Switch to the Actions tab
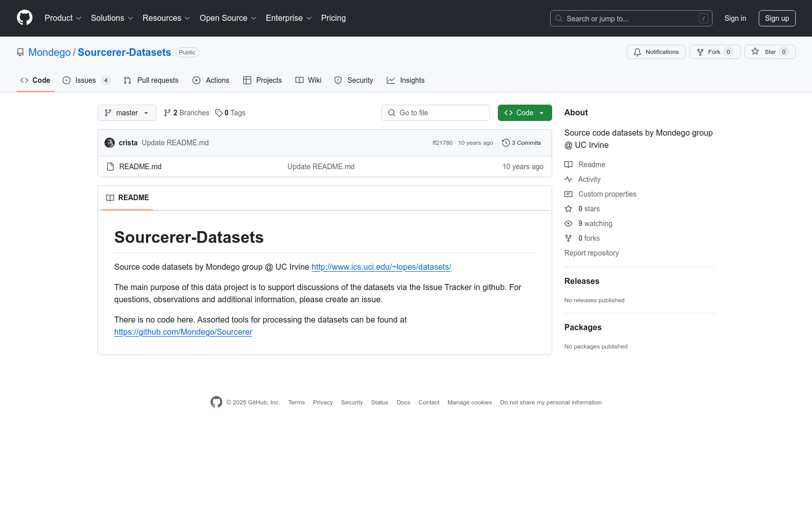The image size is (812, 508). [x=211, y=80]
